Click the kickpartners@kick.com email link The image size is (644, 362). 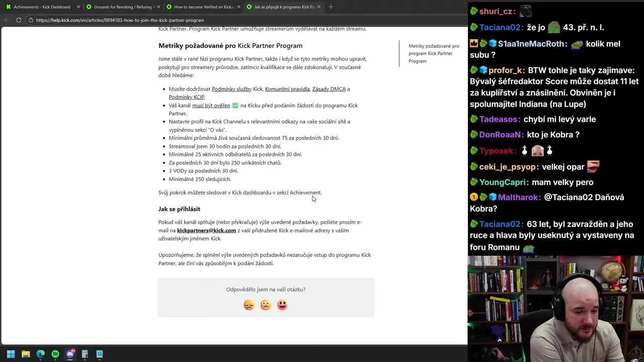coord(206,230)
